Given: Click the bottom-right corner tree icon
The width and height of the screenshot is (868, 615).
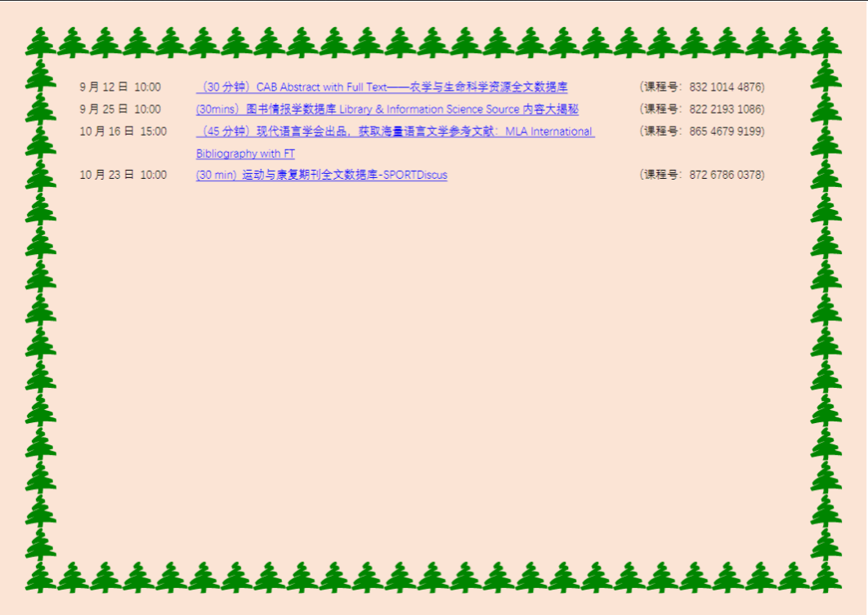Looking at the screenshot, I should click(825, 577).
